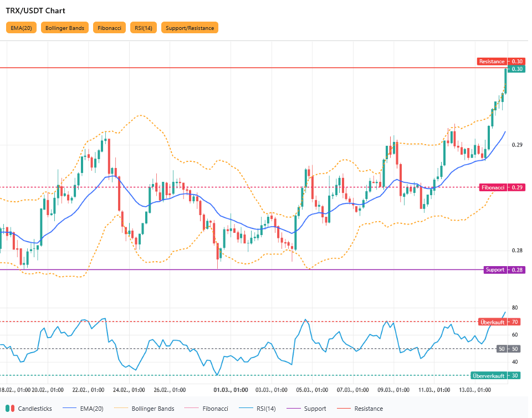Image resolution: width=532 pixels, height=418 pixels.
Task: Toggle the orange Bollinger Bands indicator button
Action: (x=65, y=28)
